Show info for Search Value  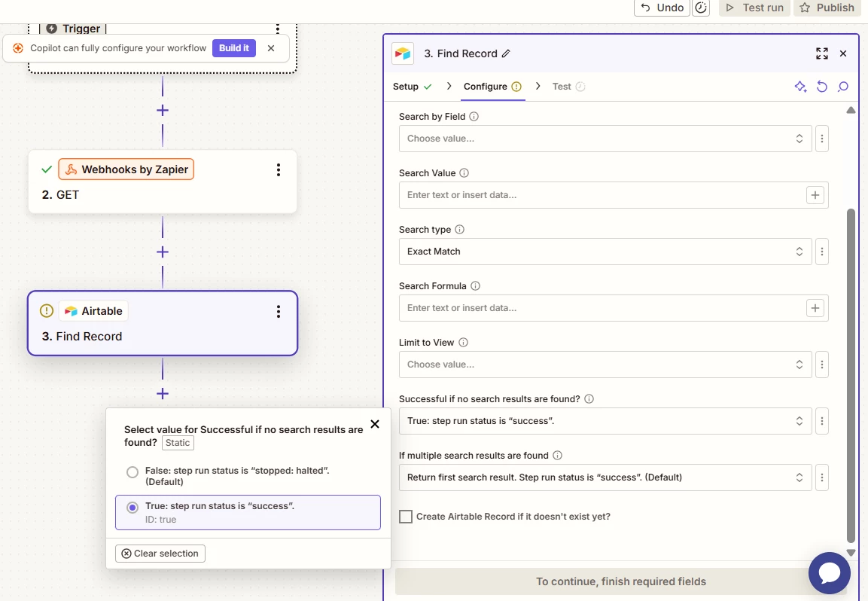pyautogui.click(x=464, y=172)
